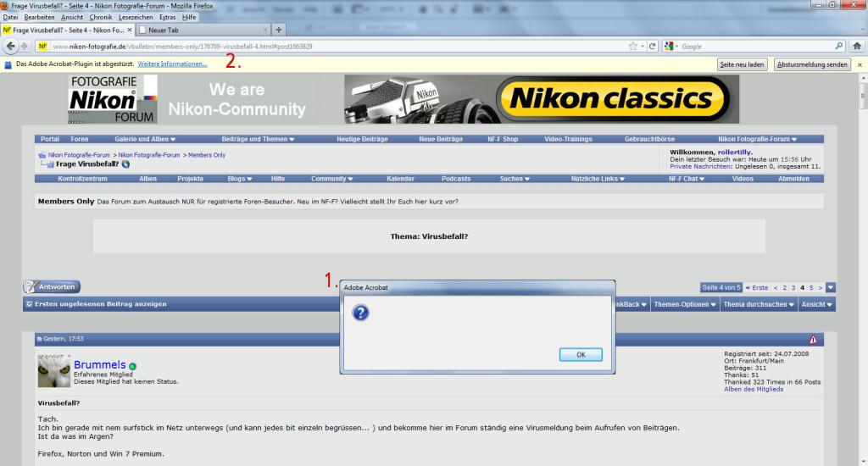868x466 pixels.
Task: Click Seite neu laden button
Action: tap(741, 64)
